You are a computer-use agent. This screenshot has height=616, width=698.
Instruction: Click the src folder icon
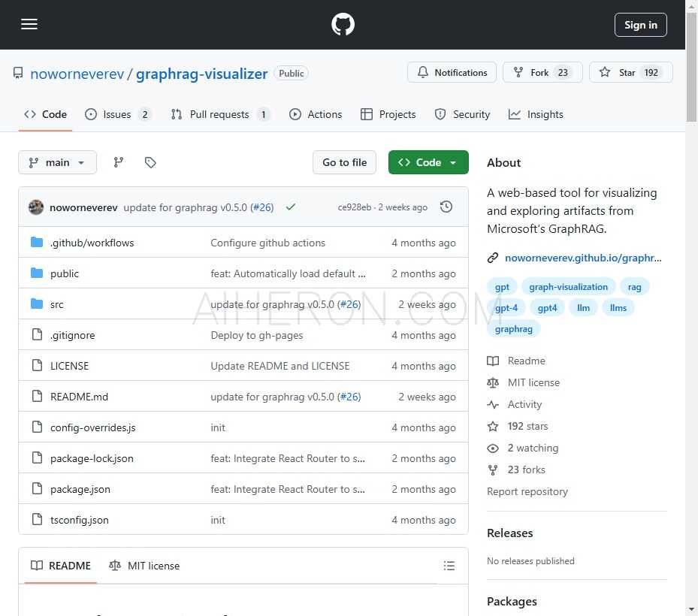click(37, 304)
